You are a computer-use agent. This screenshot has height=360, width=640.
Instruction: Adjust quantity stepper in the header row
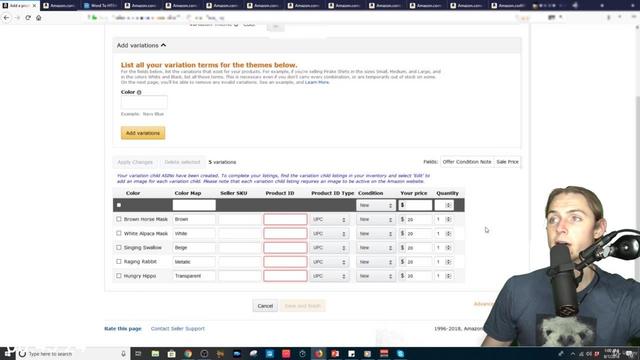click(448, 205)
